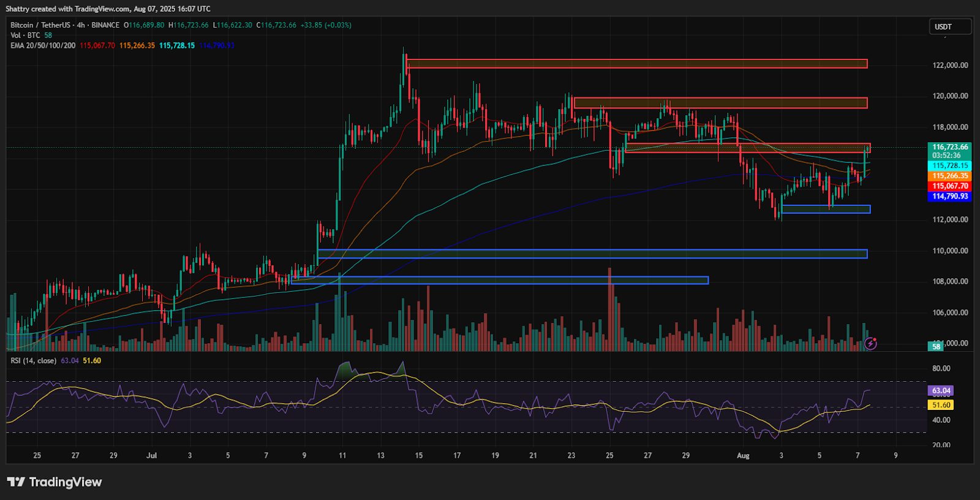980x500 pixels.
Task: Click the current price tag 116,723.66 on axis
Action: (950, 147)
